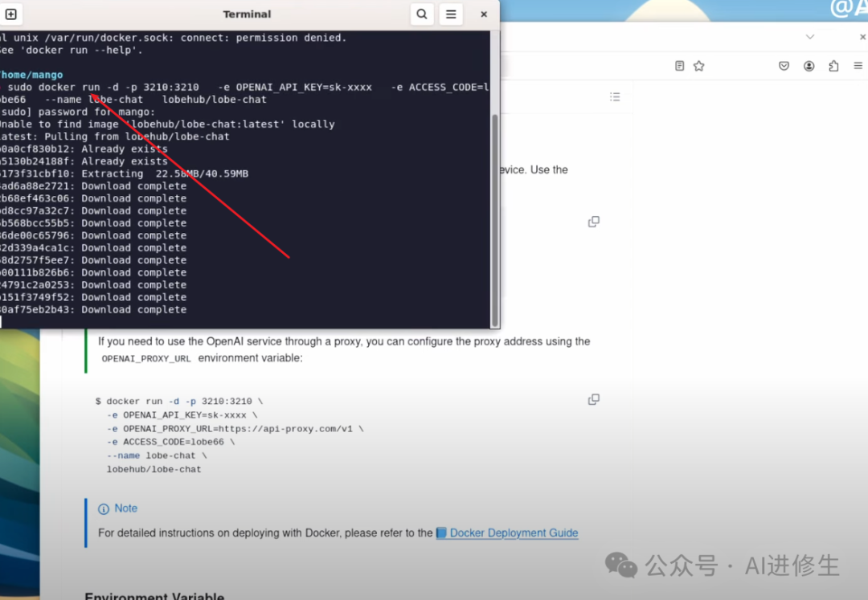
Task: Open the browser application menu icon
Action: coord(858,66)
